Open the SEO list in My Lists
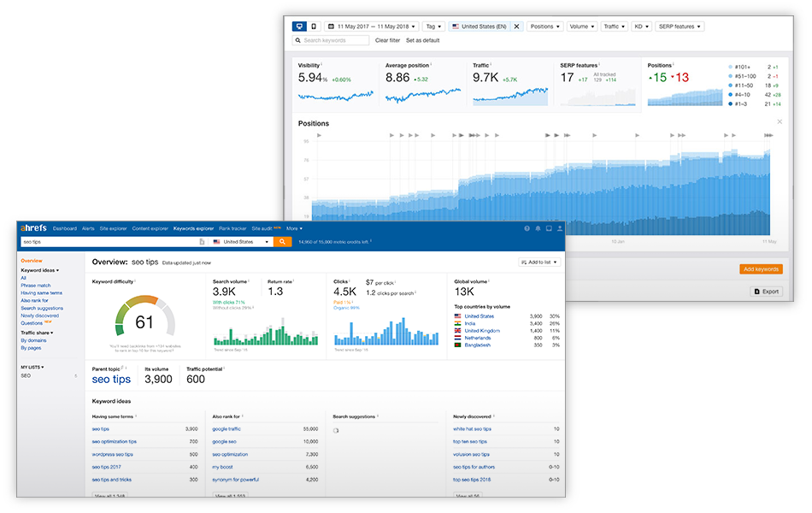 (26, 375)
